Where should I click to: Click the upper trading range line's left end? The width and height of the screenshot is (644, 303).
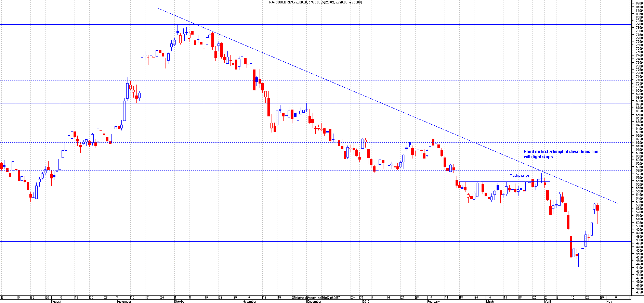(x=460, y=181)
